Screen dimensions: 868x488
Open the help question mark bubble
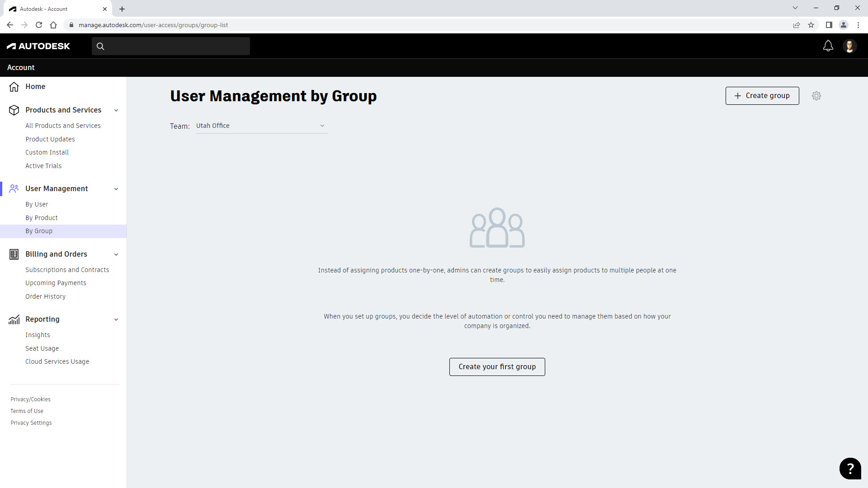tap(850, 469)
